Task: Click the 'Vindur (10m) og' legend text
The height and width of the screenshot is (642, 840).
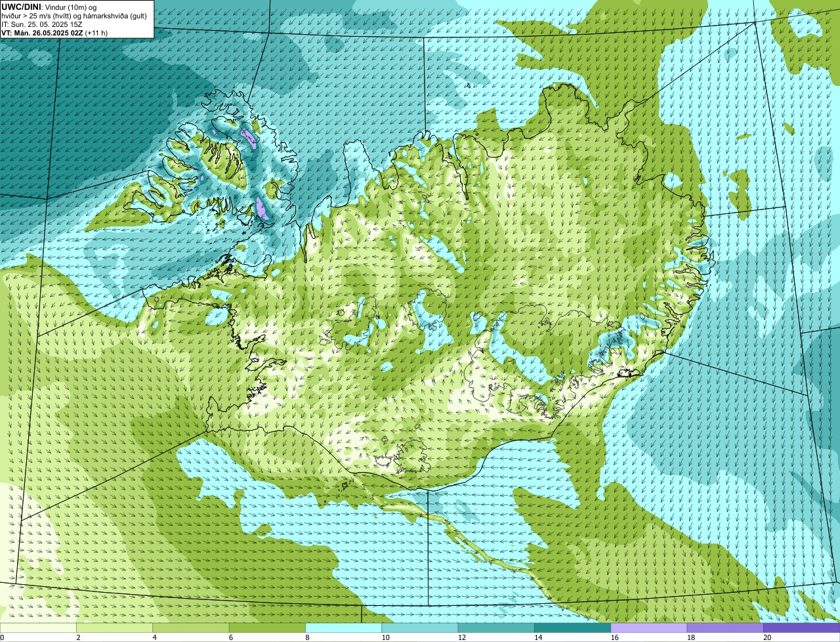Action: click(70, 7)
